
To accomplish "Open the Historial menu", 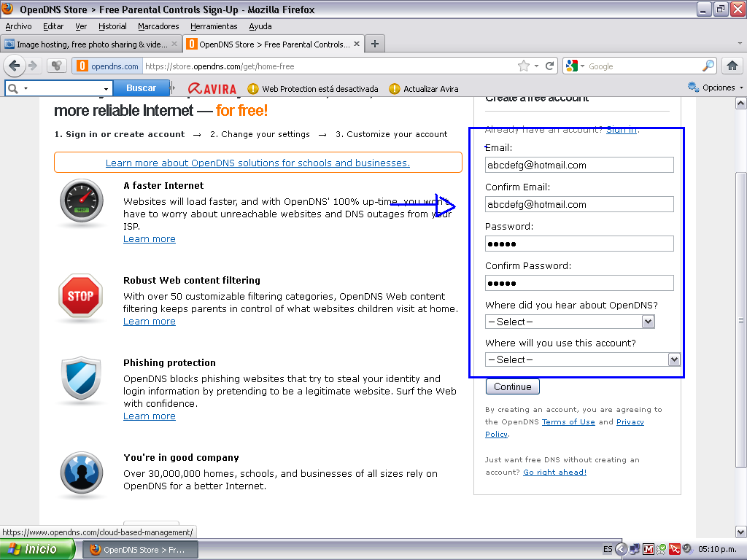I will (x=112, y=26).
